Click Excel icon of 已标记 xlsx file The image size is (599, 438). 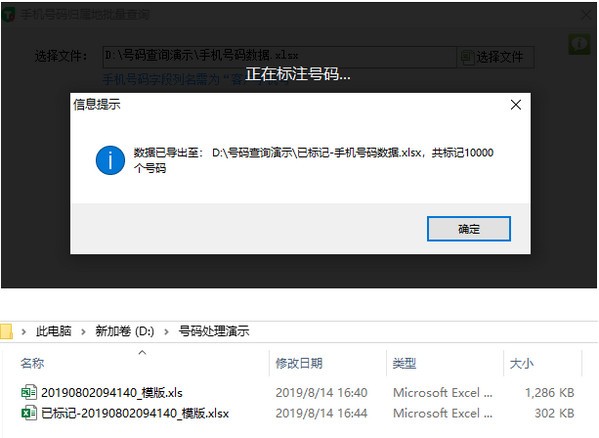coord(29,413)
